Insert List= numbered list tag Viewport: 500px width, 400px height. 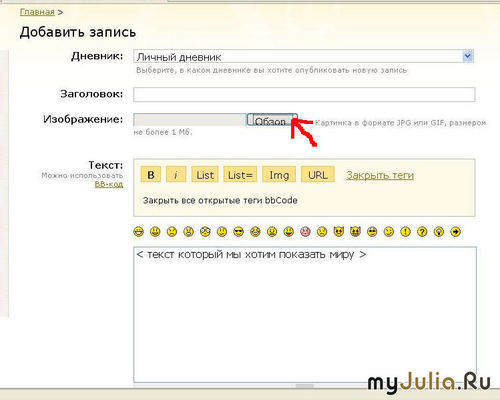click(240, 175)
